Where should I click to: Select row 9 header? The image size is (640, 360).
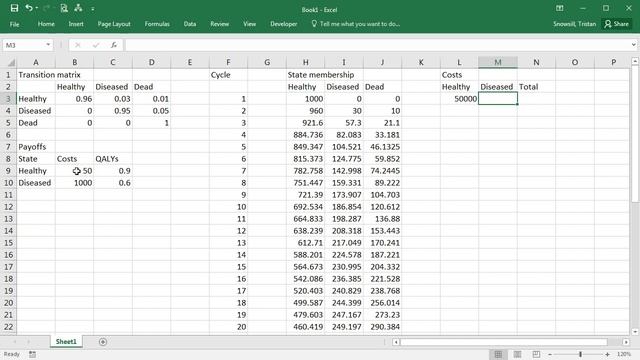pyautogui.click(x=8, y=171)
